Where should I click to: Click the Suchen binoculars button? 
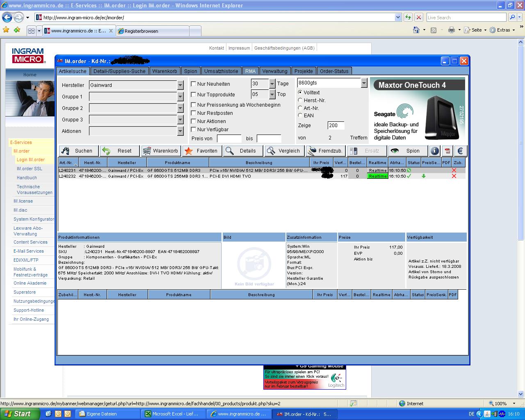pyautogui.click(x=79, y=151)
